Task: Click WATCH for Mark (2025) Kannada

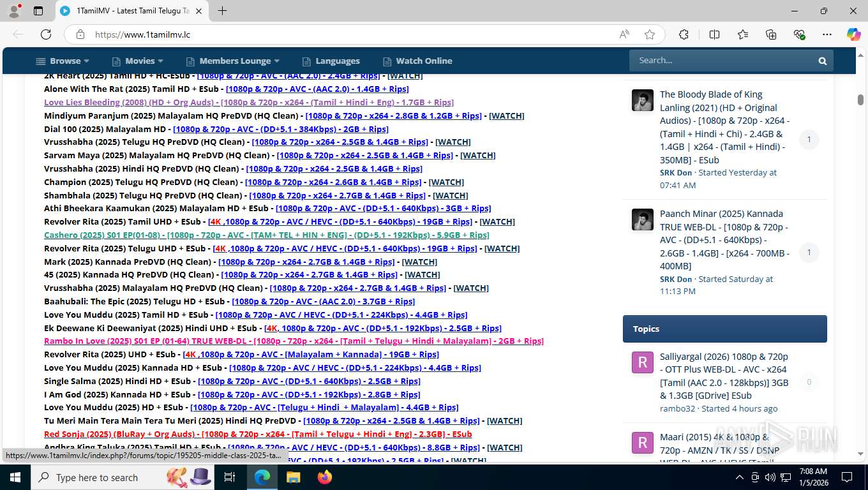Action: [x=419, y=262]
